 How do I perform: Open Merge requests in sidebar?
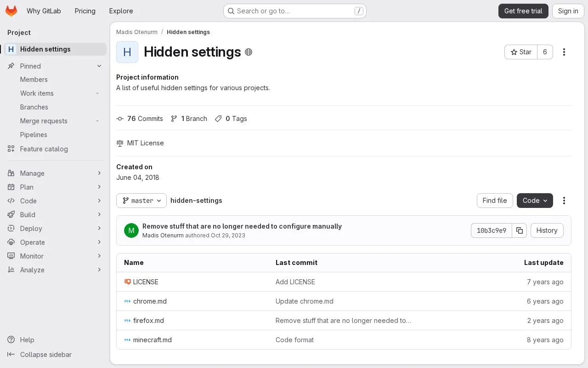[55, 121]
